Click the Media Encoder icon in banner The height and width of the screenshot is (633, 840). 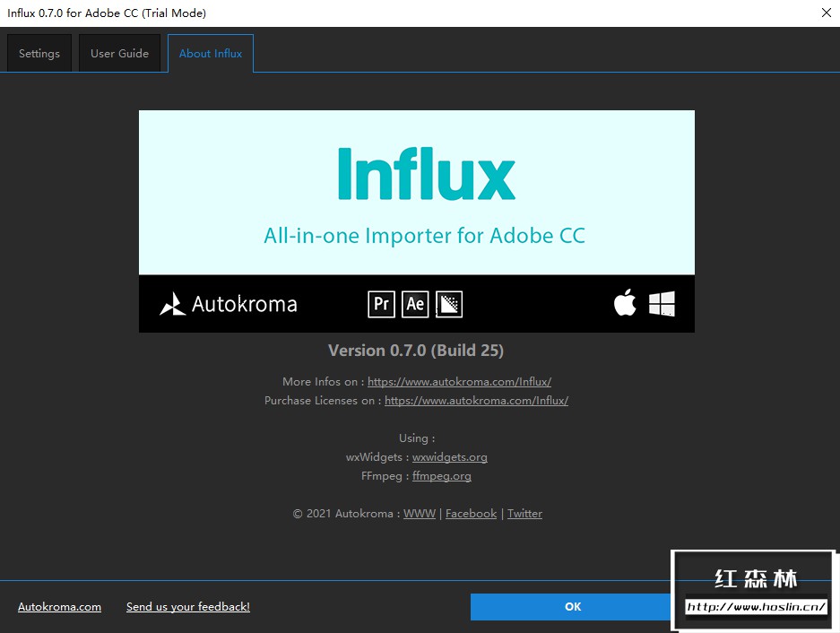click(x=449, y=304)
